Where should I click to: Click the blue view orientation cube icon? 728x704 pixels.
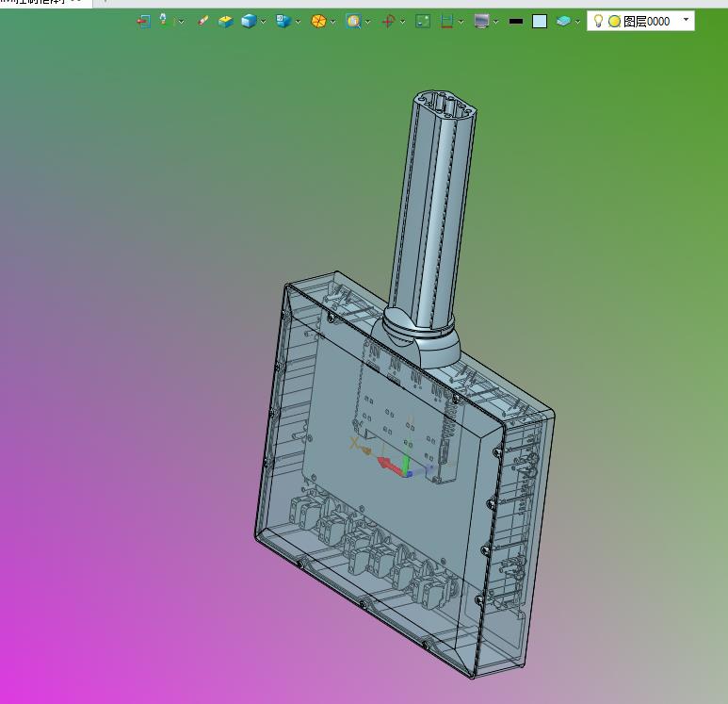(x=283, y=21)
